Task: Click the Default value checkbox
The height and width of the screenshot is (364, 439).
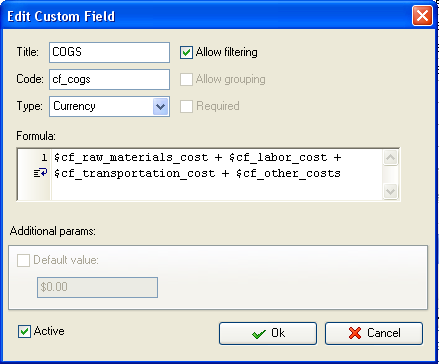Action: pos(23,260)
